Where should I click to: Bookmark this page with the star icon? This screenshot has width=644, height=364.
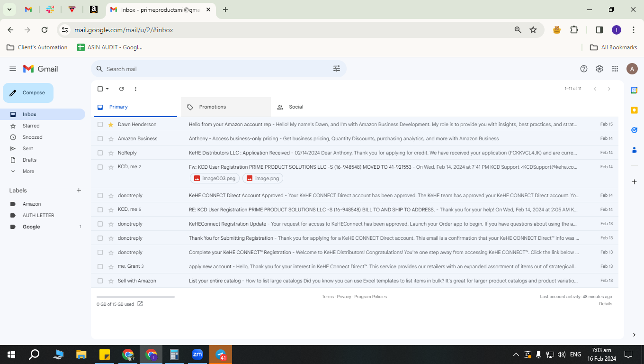point(533,30)
